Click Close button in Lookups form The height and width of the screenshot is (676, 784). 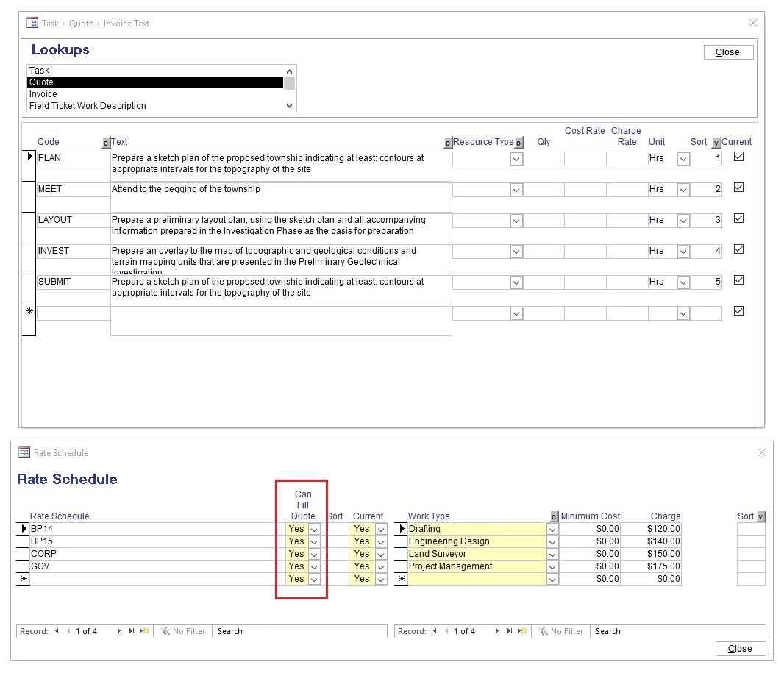pyautogui.click(x=727, y=52)
